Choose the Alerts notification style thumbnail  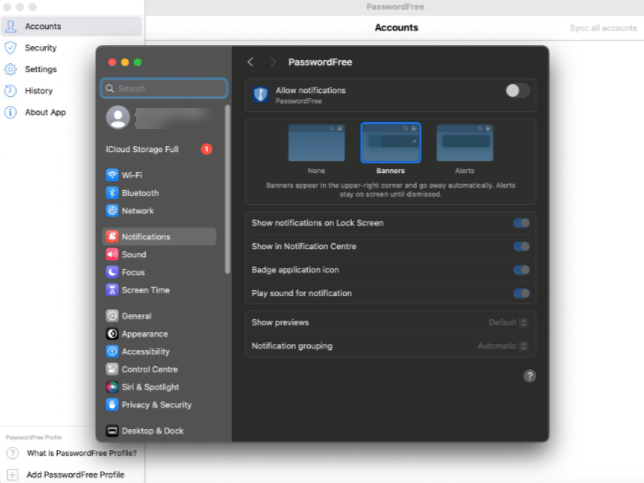point(465,143)
